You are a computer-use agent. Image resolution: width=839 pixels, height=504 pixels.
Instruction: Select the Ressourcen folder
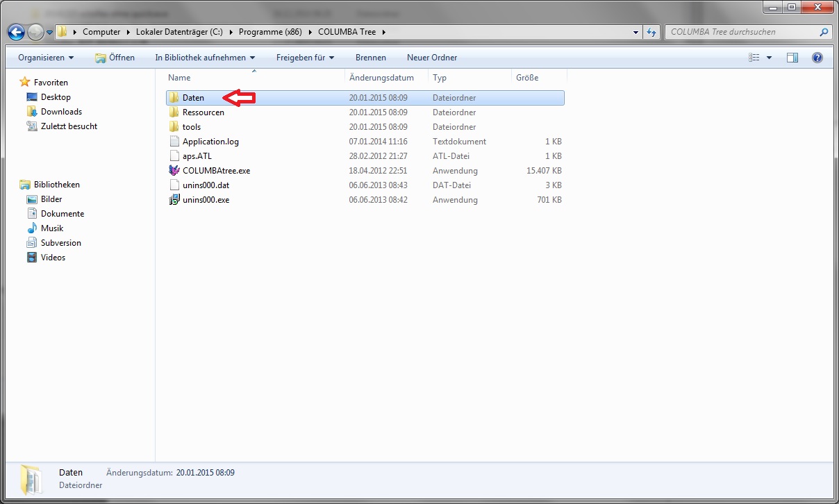click(x=203, y=112)
